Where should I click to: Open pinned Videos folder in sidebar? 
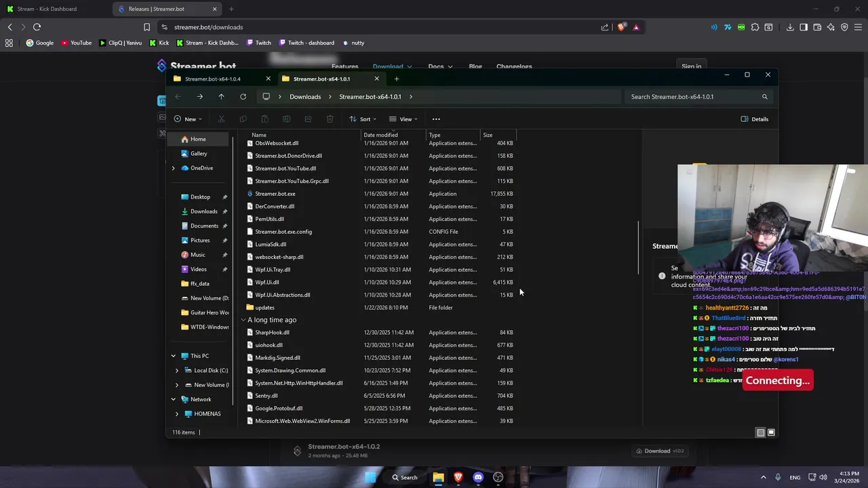coord(199,269)
